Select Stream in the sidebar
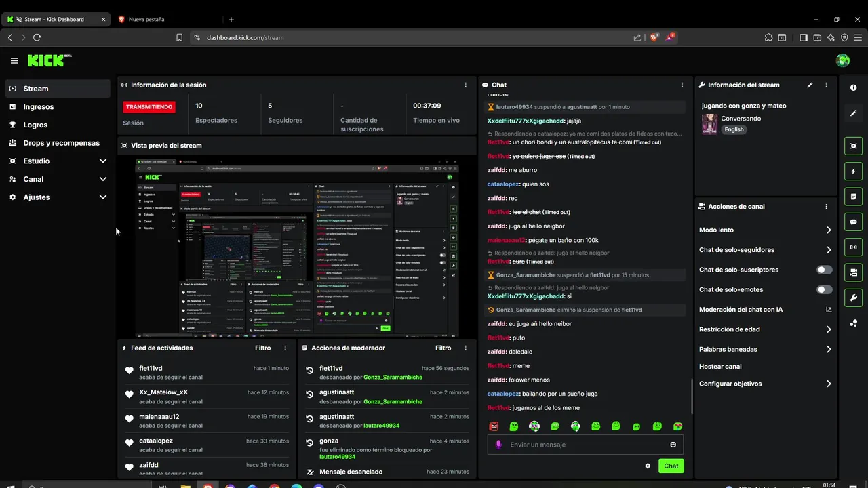The height and width of the screenshot is (488, 868). pyautogui.click(x=58, y=88)
